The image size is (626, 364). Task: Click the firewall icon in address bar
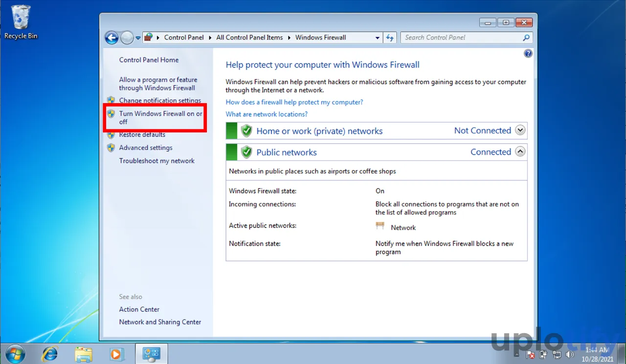[149, 38]
